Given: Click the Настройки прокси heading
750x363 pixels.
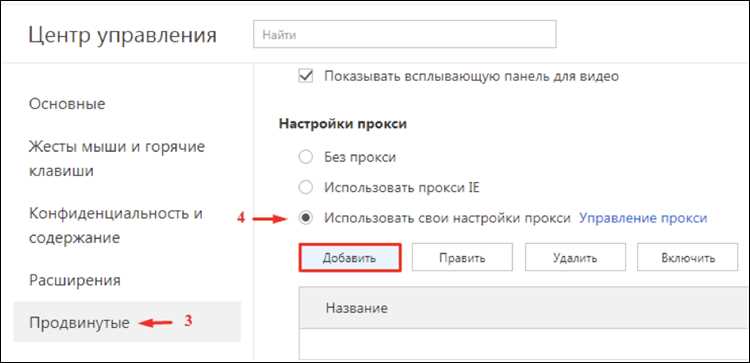Looking at the screenshot, I should (342, 124).
